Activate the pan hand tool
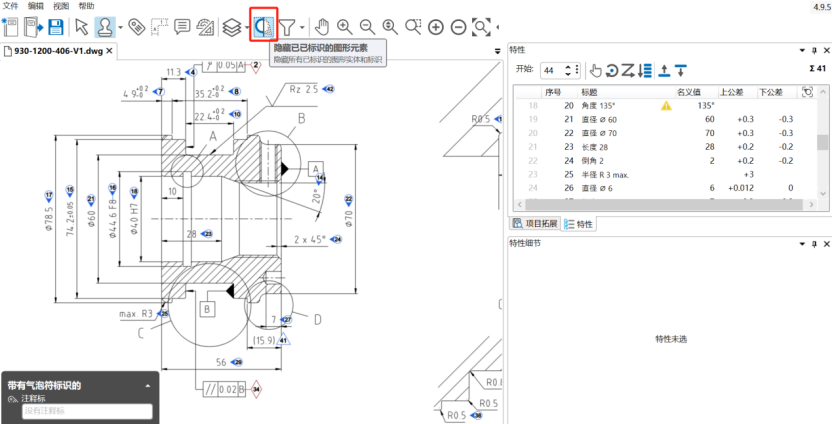Viewport: 832px width, 424px height. pyautogui.click(x=322, y=27)
